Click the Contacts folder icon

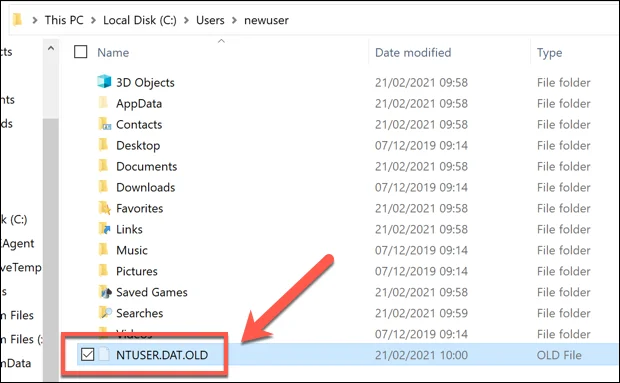[104, 124]
